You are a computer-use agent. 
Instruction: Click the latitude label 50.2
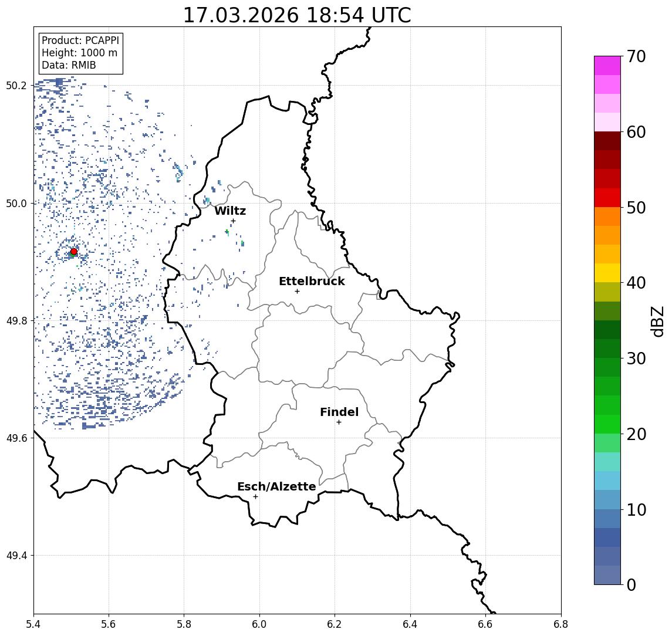16,85
